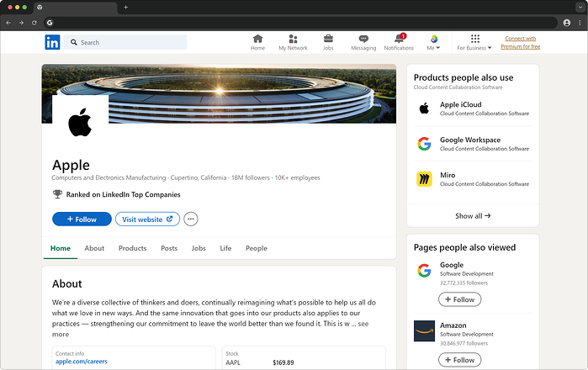
Task: Open My Network icon
Action: [x=293, y=42]
